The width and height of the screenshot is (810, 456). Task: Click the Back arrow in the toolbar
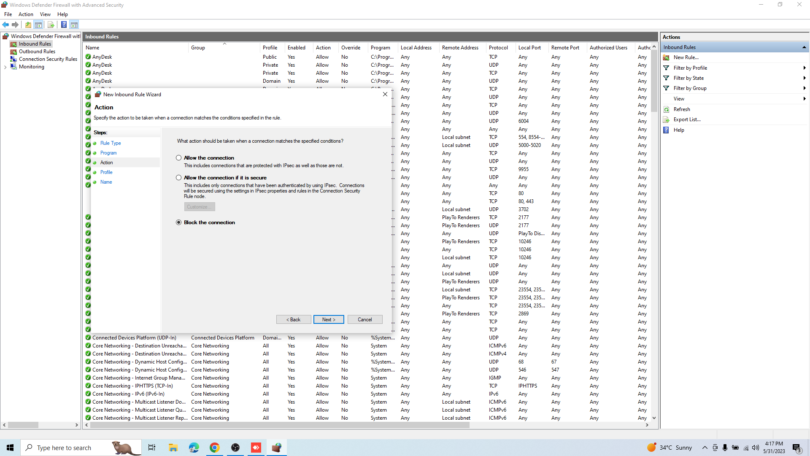6,25
